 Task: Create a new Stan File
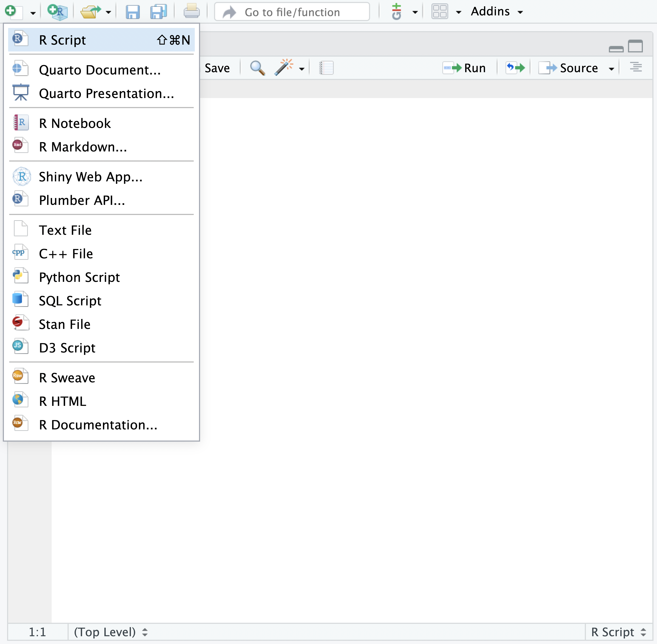[101, 324]
